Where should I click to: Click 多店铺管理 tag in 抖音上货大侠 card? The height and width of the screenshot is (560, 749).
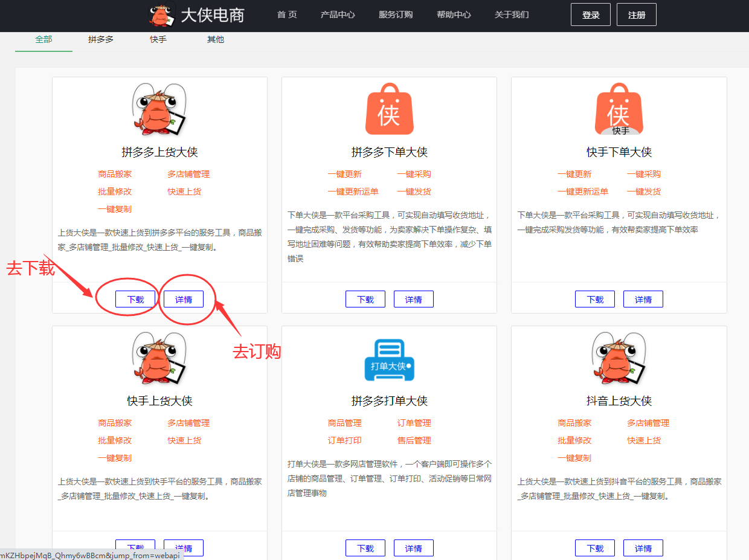tap(648, 423)
